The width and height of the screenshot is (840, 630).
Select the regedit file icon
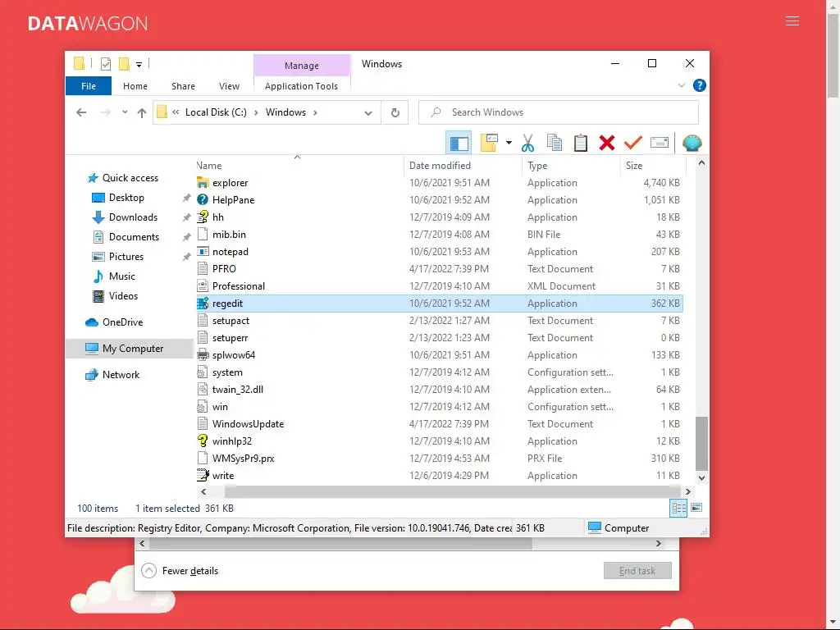pos(203,304)
